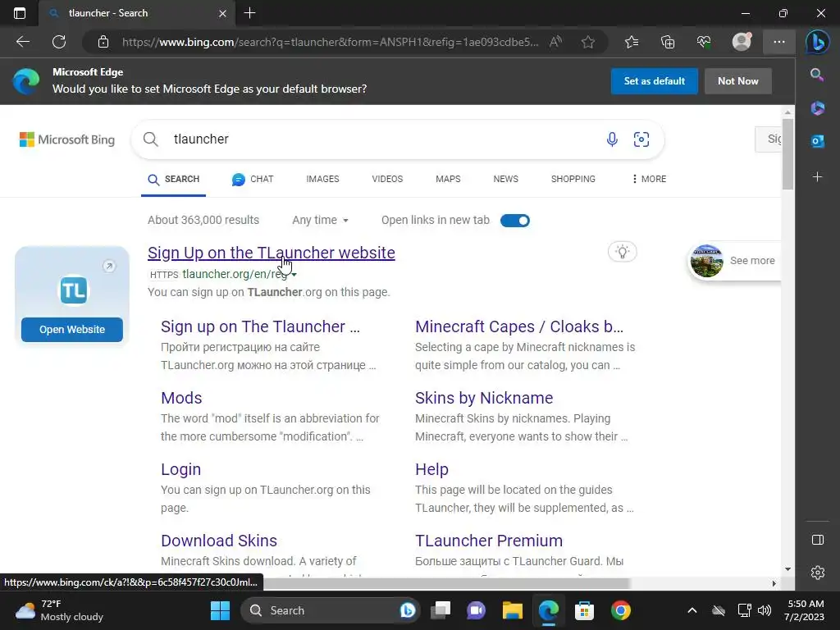The width and height of the screenshot is (840, 630).
Task: Open Microsoft Store taskbar icon
Action: 584,610
